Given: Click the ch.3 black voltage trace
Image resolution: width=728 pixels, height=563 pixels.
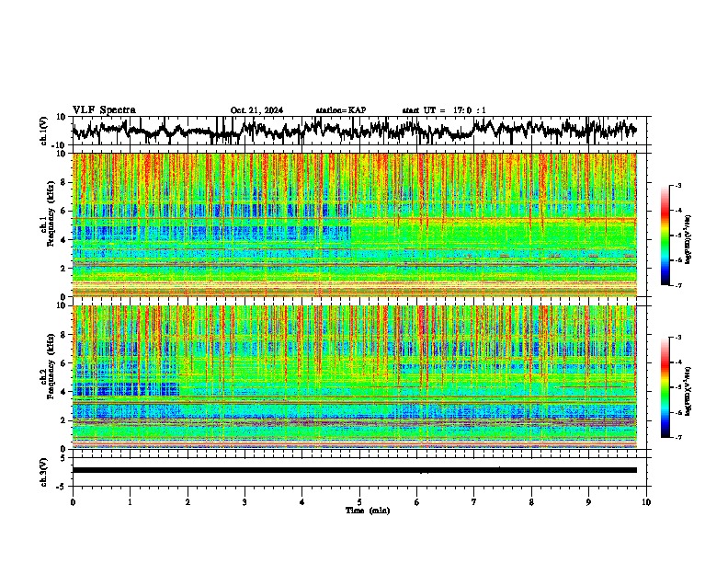Looking at the screenshot, I should 354,470.
